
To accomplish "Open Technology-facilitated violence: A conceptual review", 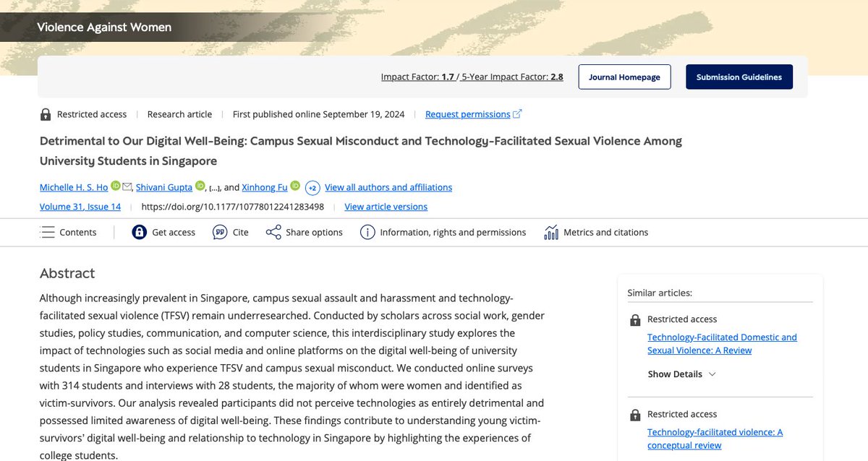I will pos(715,439).
